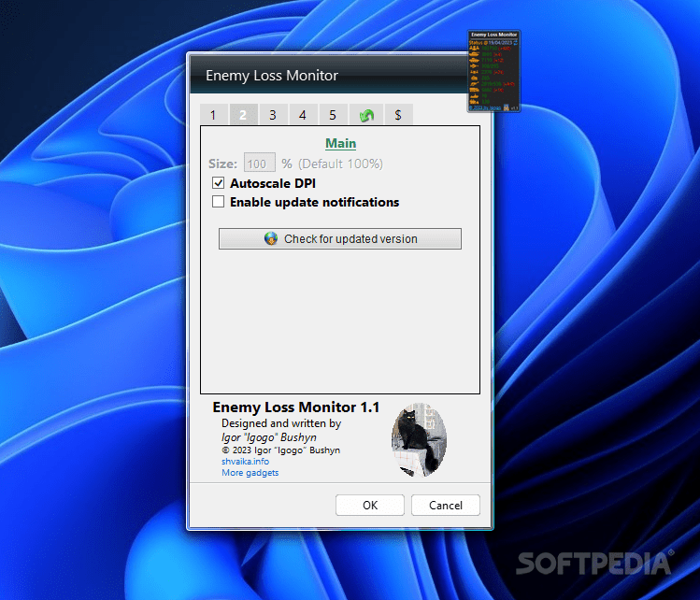Click the globe icon on update button
Image resolution: width=700 pixels, height=600 pixels.
point(271,238)
